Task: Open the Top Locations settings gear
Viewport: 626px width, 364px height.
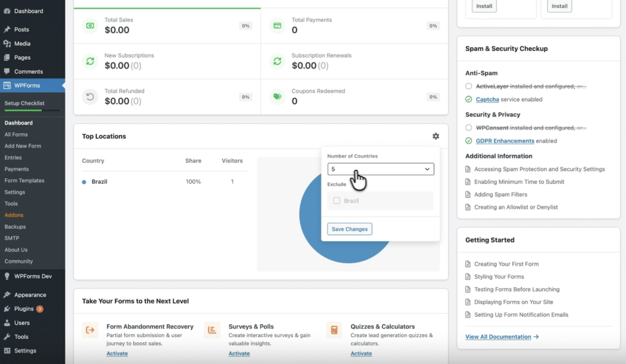Action: point(435,136)
